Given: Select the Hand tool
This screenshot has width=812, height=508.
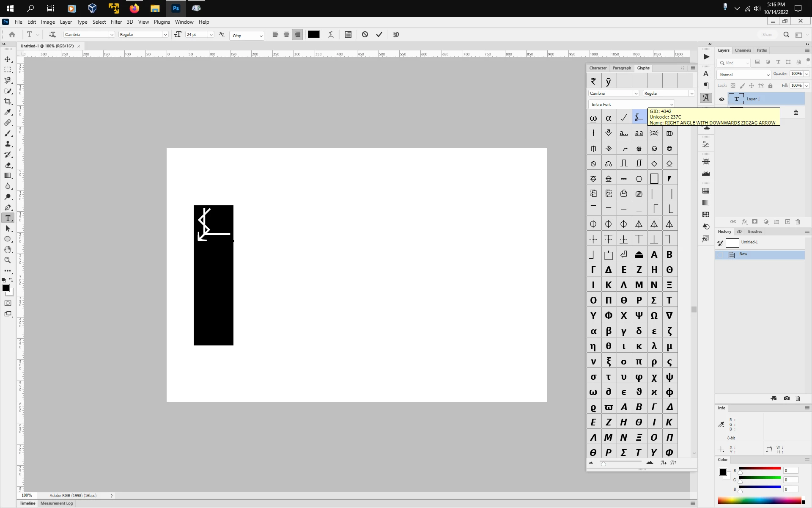Looking at the screenshot, I should coord(8,250).
